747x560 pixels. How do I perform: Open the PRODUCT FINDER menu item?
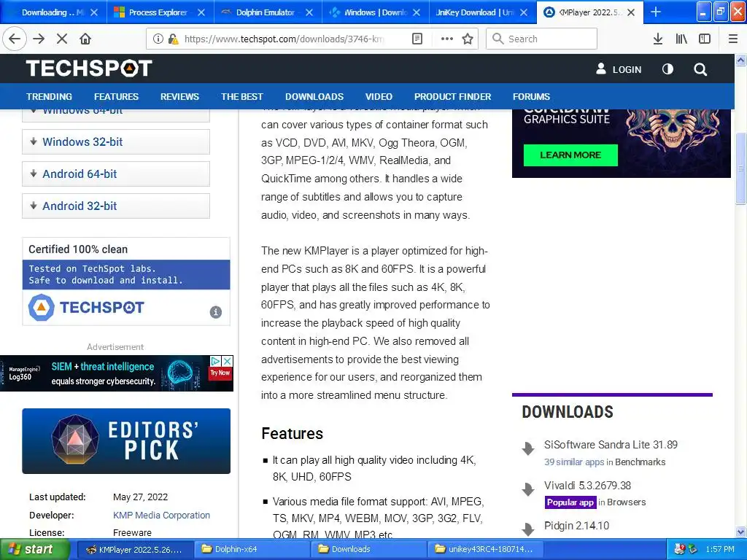pyautogui.click(x=452, y=97)
